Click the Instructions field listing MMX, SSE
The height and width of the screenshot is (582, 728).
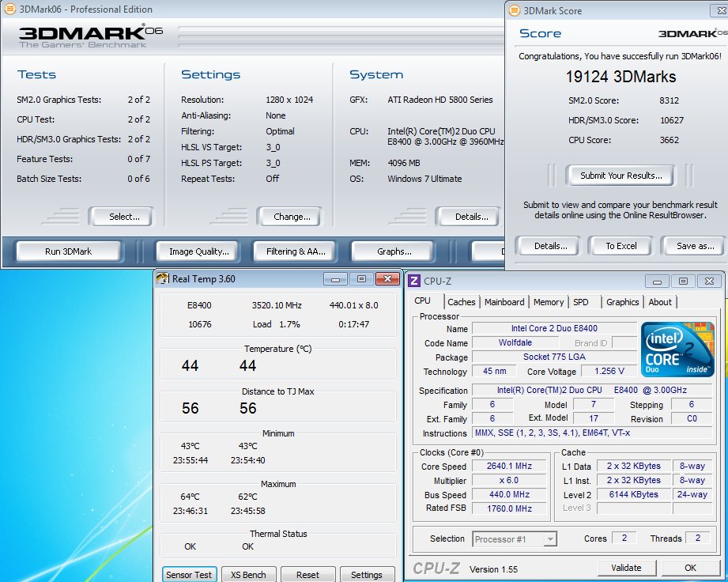point(592,433)
